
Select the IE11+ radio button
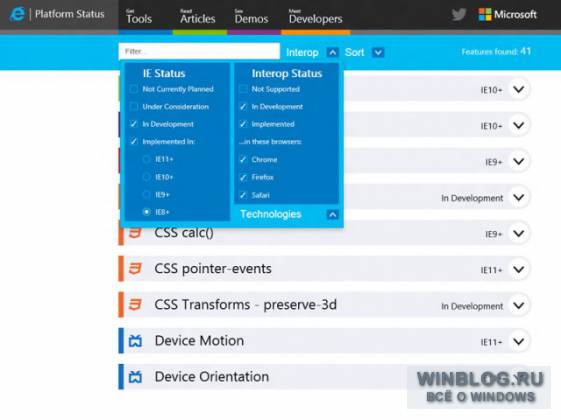click(146, 159)
